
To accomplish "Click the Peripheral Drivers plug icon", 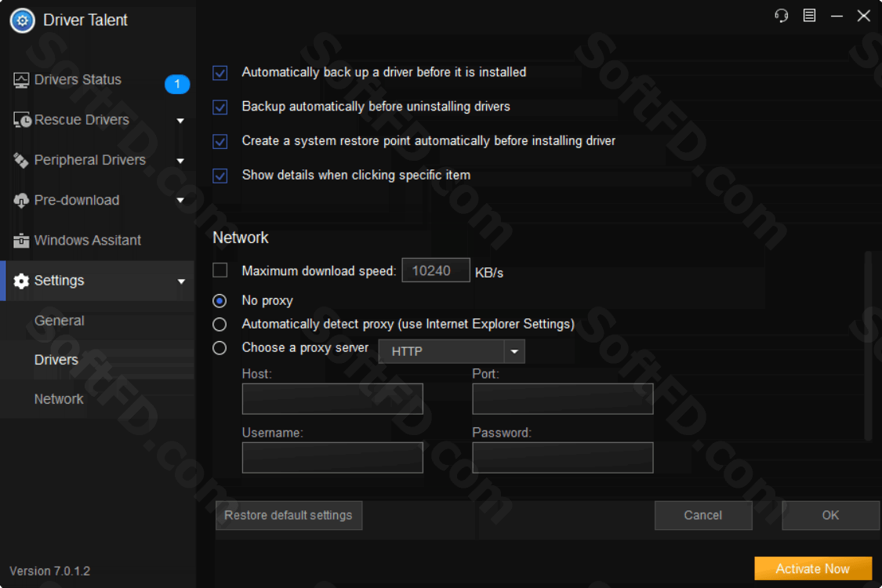I will click(x=21, y=161).
